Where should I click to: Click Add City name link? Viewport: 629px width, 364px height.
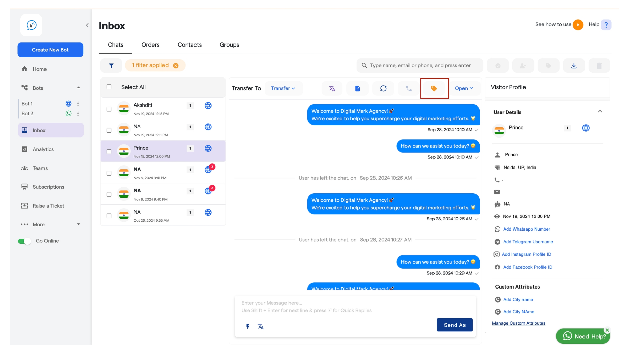point(518,300)
